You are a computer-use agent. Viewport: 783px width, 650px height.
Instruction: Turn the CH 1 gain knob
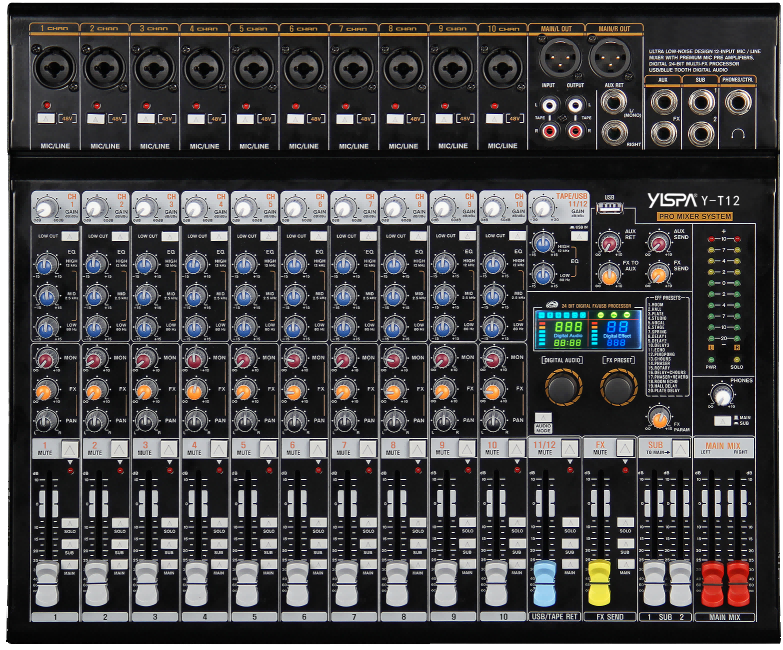coord(45,208)
